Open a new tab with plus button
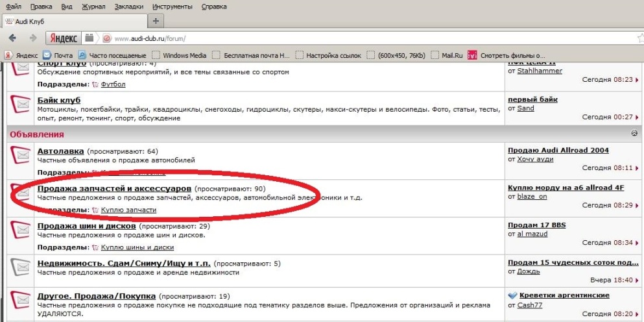 155,21
